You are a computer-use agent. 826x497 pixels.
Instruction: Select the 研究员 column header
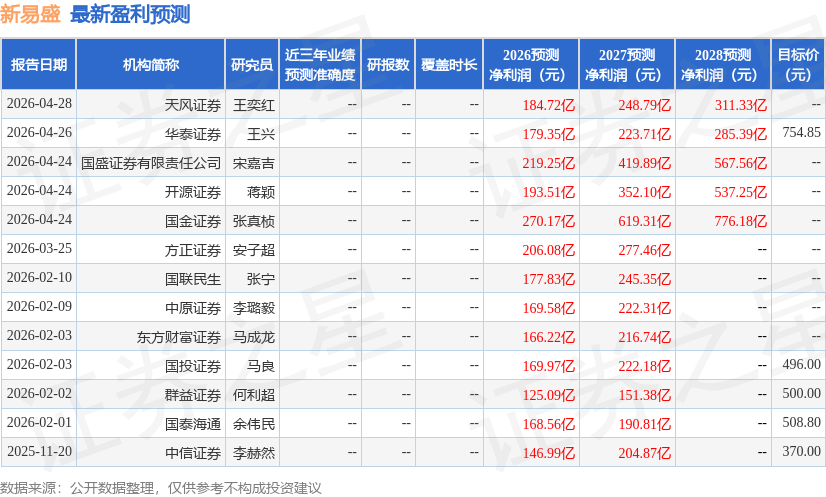(x=252, y=64)
